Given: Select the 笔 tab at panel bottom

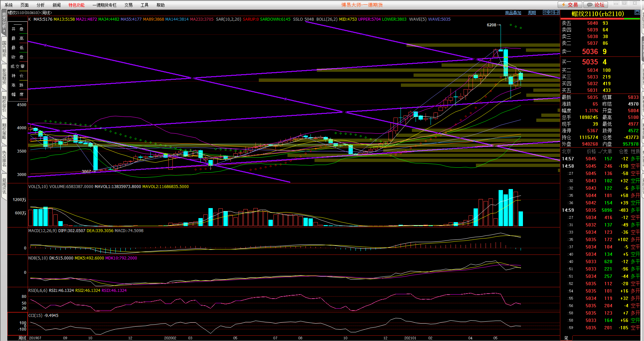Looking at the screenshot, I should 566,338.
